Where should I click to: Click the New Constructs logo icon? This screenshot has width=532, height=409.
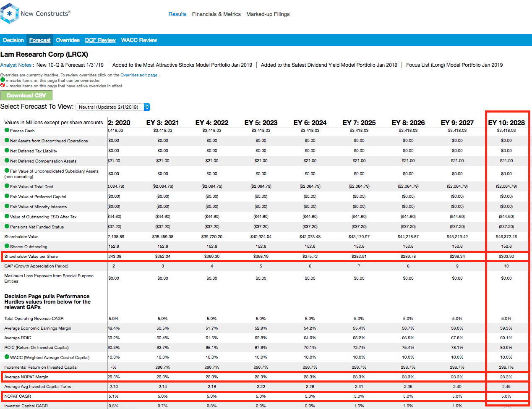coord(9,13)
